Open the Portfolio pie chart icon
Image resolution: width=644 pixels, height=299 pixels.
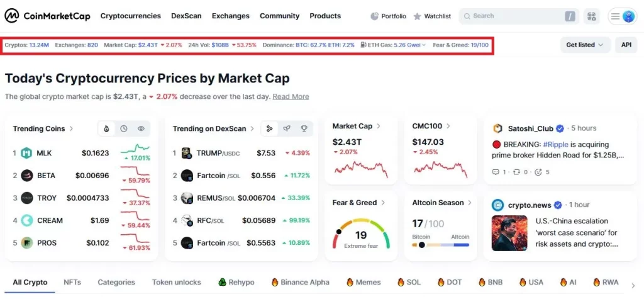point(374,16)
